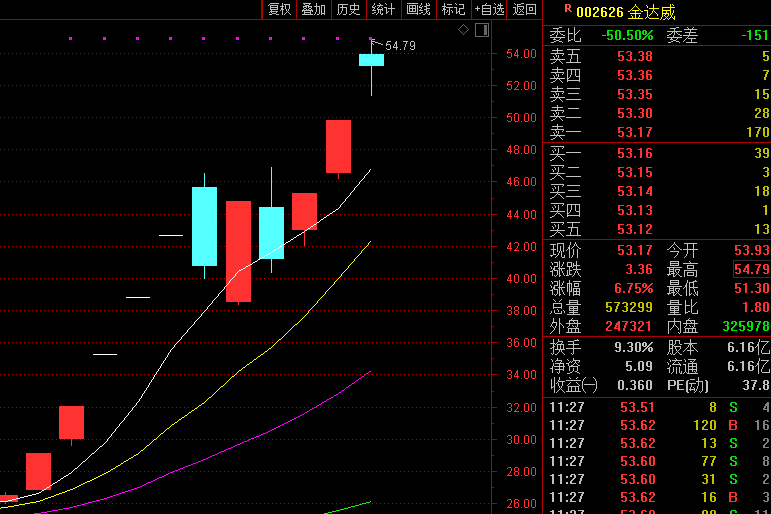Click the red candlestick below 50.00
This screenshot has width=771, height=514.
click(338, 147)
